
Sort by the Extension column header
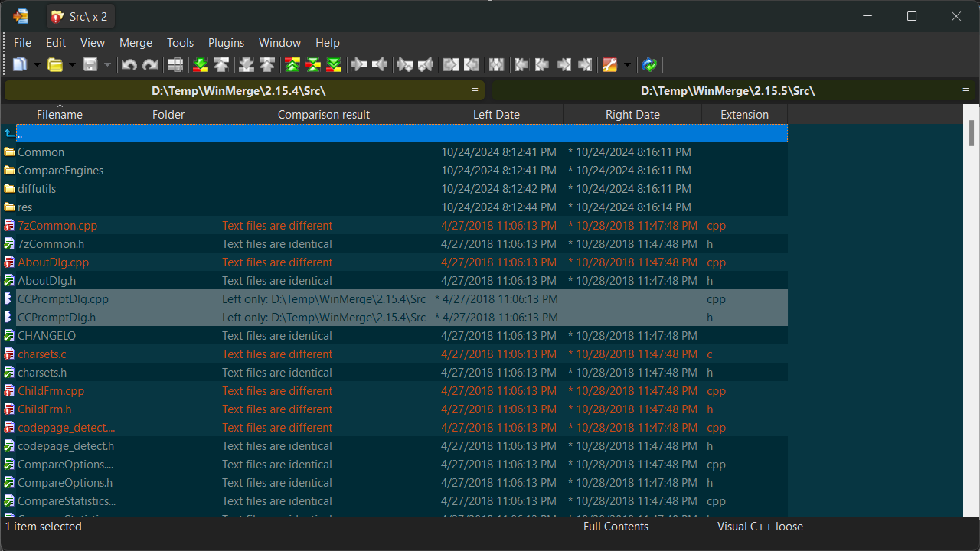744,115
